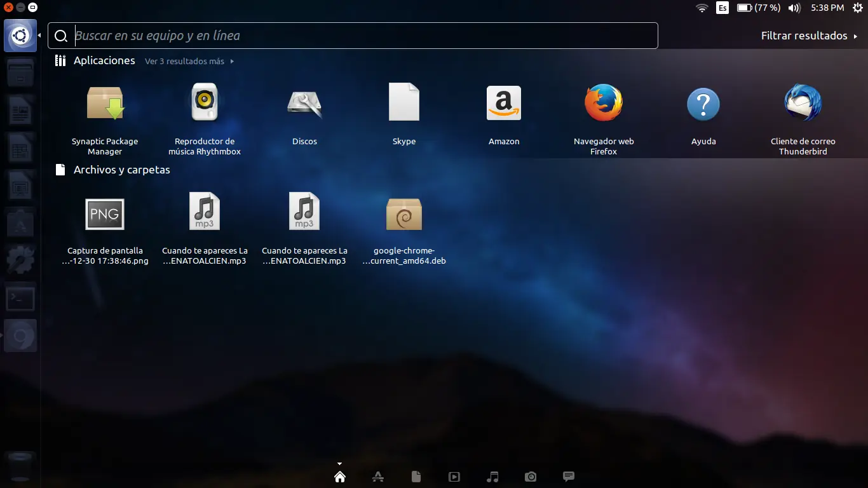Select the Files and Folders lens

(x=416, y=476)
